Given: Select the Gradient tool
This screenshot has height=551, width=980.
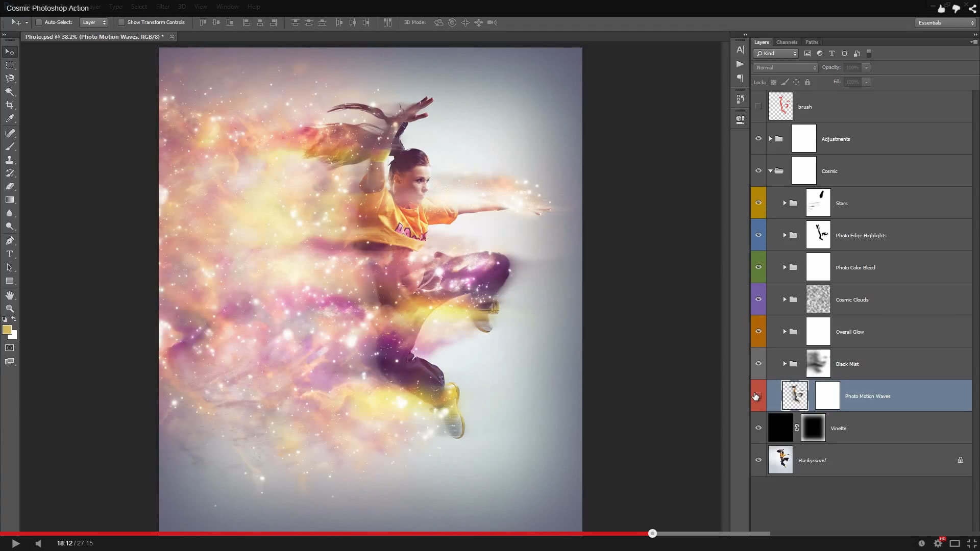Looking at the screenshot, I should point(9,199).
